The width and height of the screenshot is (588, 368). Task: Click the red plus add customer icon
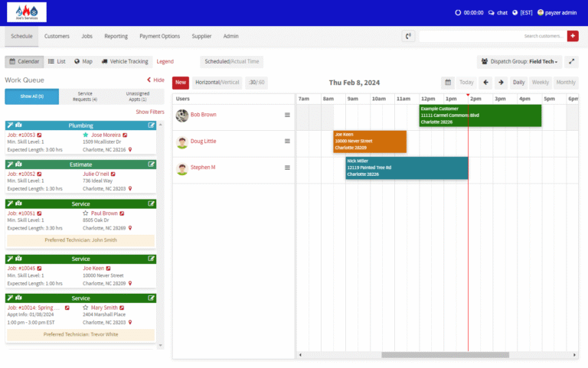point(572,36)
